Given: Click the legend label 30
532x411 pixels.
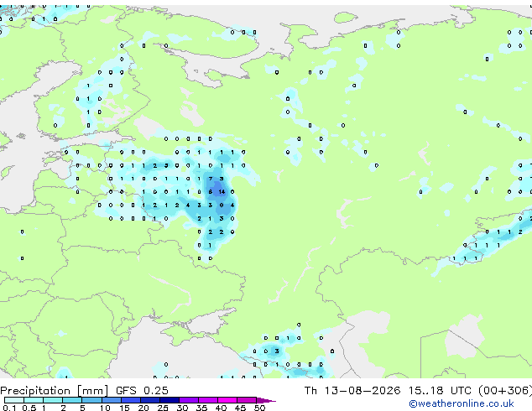Looking at the screenshot, I should pyautogui.click(x=182, y=408).
